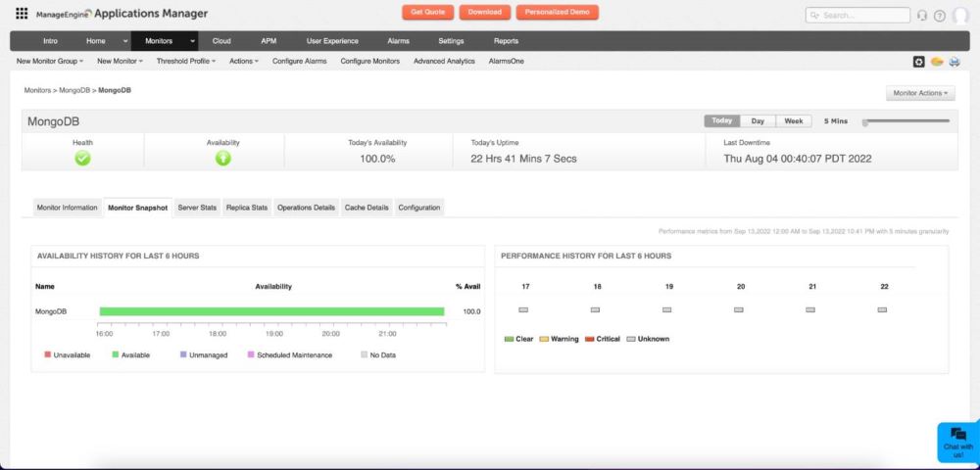Open Configure Alarms
The width and height of the screenshot is (980, 470).
[299, 61]
